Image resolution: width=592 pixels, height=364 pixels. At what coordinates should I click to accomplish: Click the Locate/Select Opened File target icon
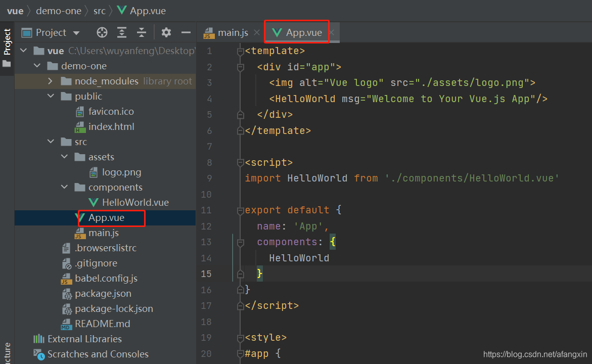pos(102,32)
